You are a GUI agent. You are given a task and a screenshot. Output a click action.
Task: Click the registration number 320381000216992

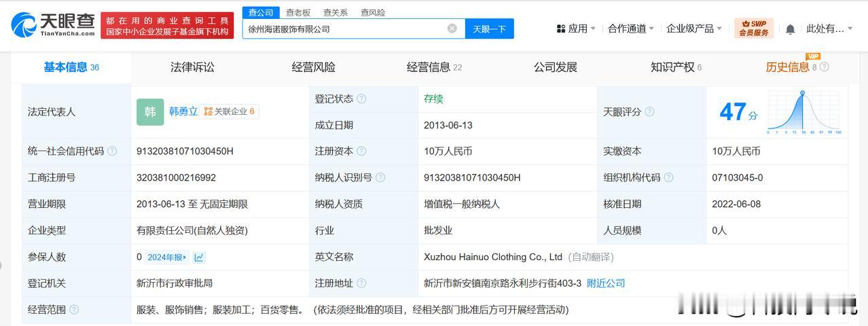(176, 177)
